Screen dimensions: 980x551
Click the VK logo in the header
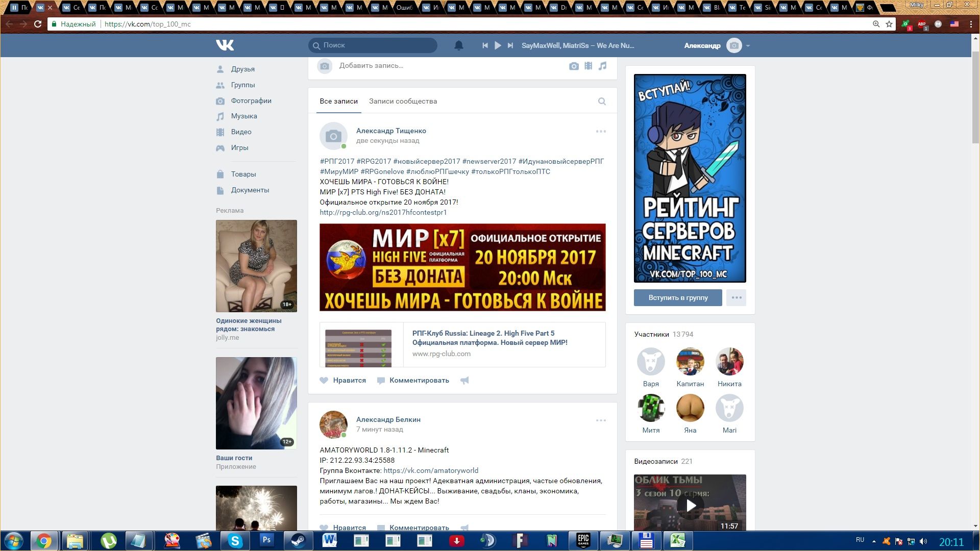pyautogui.click(x=225, y=45)
